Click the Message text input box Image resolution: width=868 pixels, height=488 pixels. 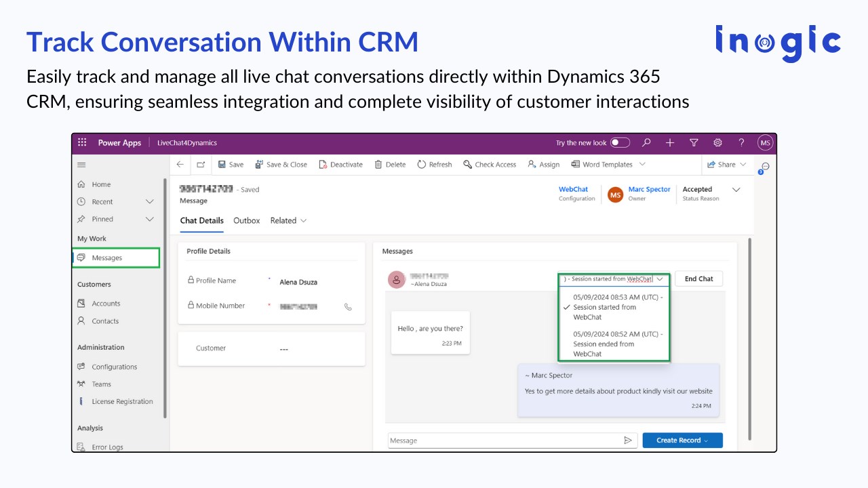tap(513, 441)
